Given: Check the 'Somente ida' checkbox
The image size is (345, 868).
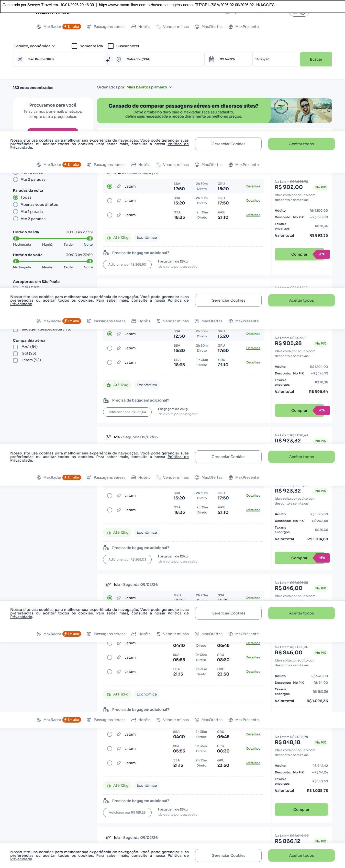Looking at the screenshot, I should (x=74, y=46).
